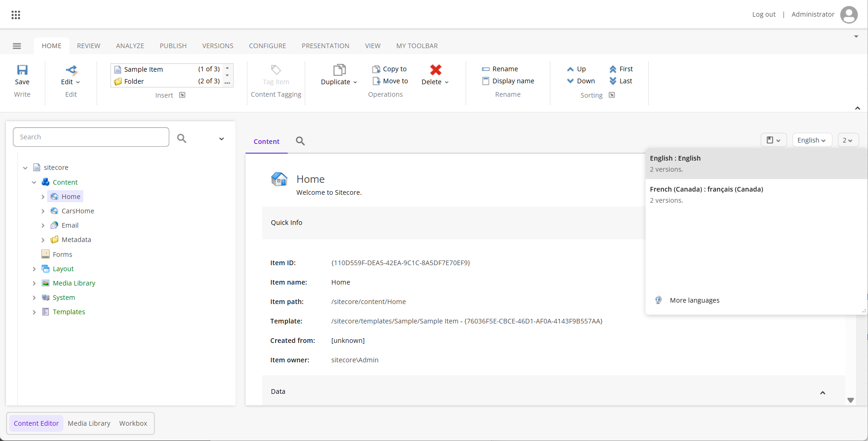868x441 pixels.
Task: Collapse the Content tree node
Action: (x=34, y=182)
